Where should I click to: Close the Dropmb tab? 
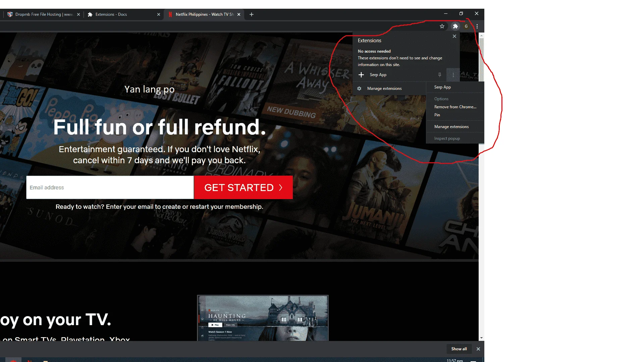coord(78,14)
